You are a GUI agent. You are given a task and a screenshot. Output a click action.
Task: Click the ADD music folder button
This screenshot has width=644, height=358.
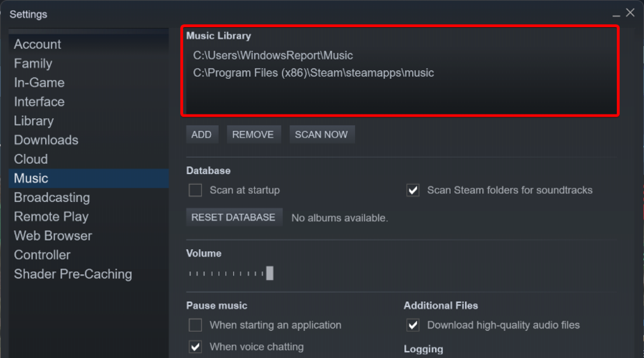click(202, 135)
